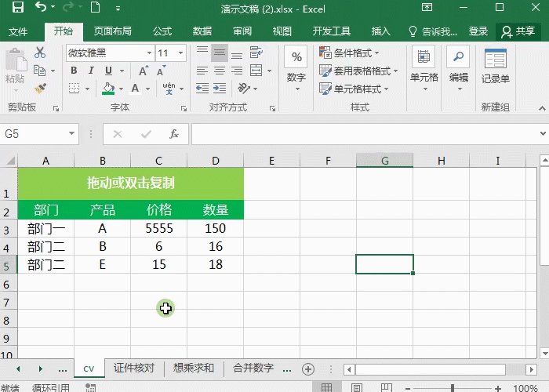Switch to 开发工具 ribbon tab
The image size is (549, 392).
331,31
